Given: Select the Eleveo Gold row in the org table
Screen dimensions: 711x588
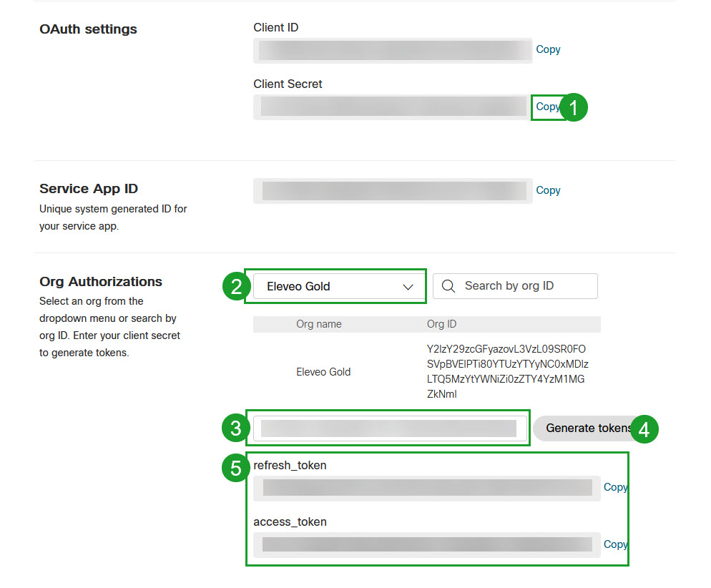Looking at the screenshot, I should (323, 372).
